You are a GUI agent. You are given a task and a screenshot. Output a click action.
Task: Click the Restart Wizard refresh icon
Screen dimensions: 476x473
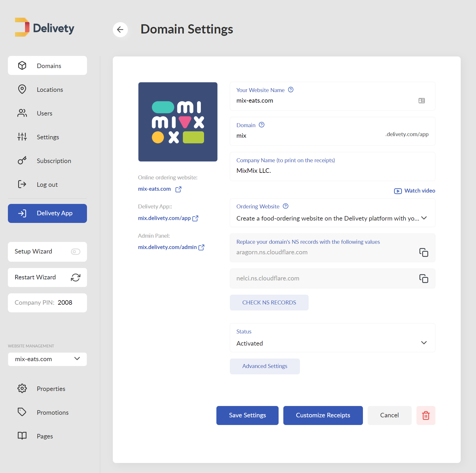point(76,278)
